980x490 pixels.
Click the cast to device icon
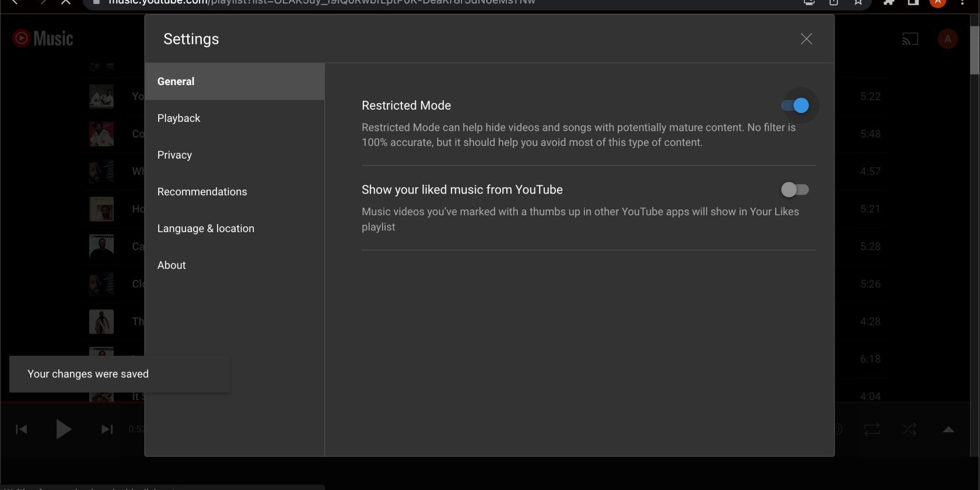click(x=910, y=39)
